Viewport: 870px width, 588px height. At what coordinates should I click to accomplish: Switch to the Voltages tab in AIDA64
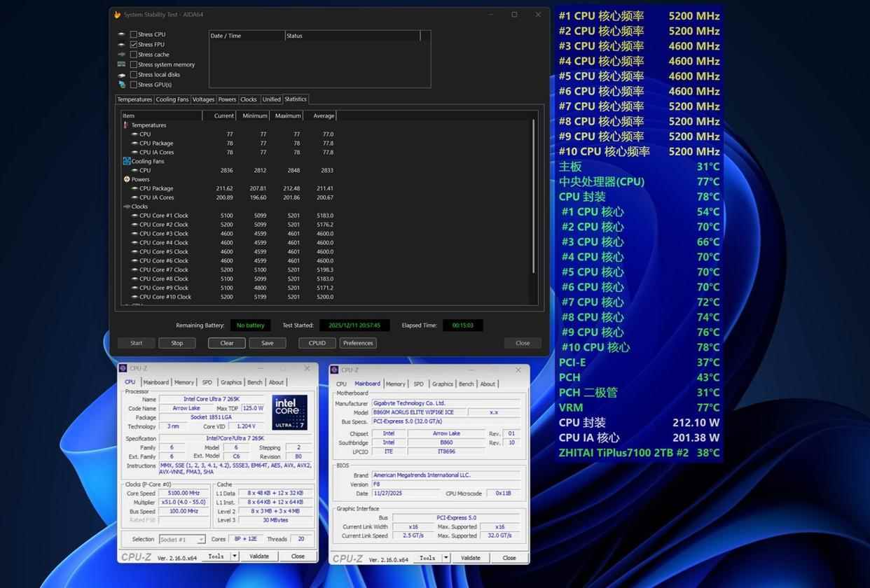click(203, 99)
